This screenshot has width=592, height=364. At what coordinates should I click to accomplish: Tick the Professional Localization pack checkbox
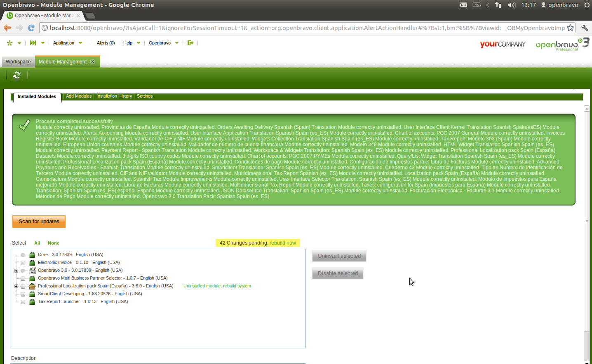click(x=23, y=286)
